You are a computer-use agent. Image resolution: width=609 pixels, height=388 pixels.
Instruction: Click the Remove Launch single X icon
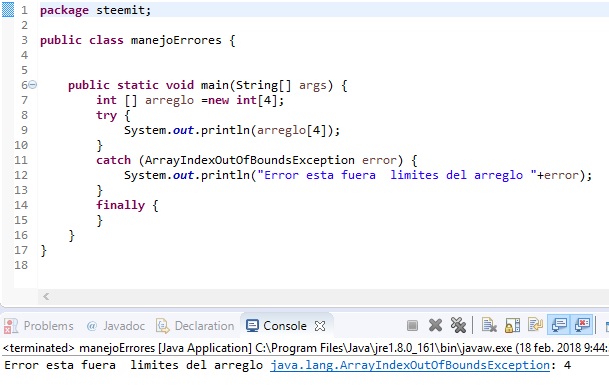(435, 325)
